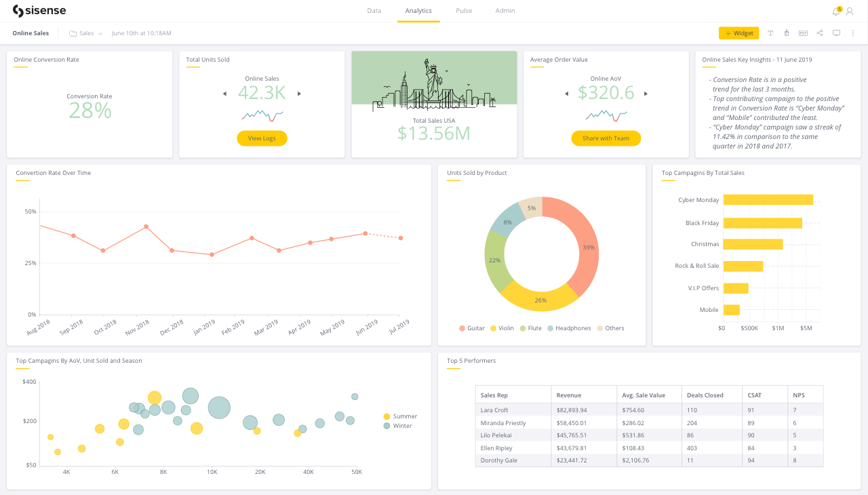Go to next value in Online Sales

[299, 94]
